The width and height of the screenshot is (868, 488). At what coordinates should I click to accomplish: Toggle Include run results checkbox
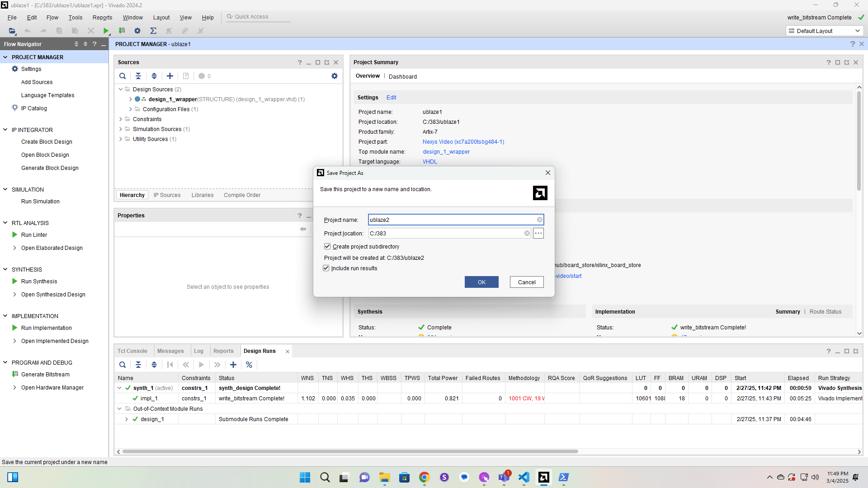pyautogui.click(x=326, y=268)
